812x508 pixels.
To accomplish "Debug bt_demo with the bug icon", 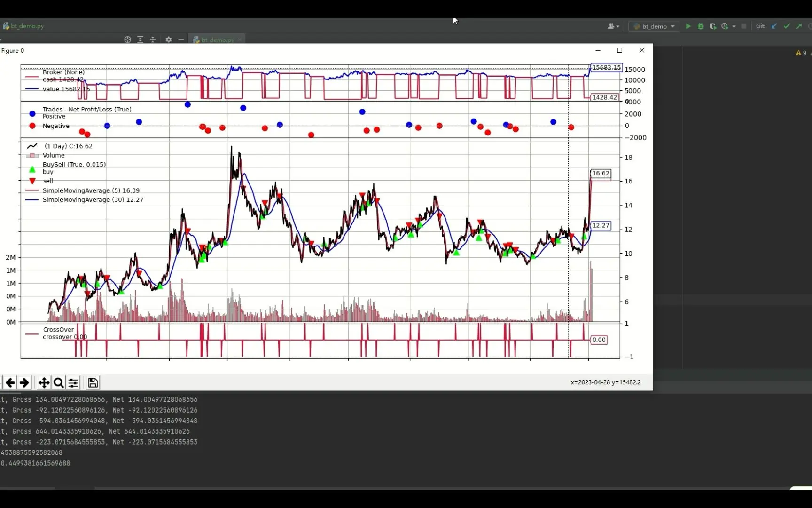I will pyautogui.click(x=701, y=26).
